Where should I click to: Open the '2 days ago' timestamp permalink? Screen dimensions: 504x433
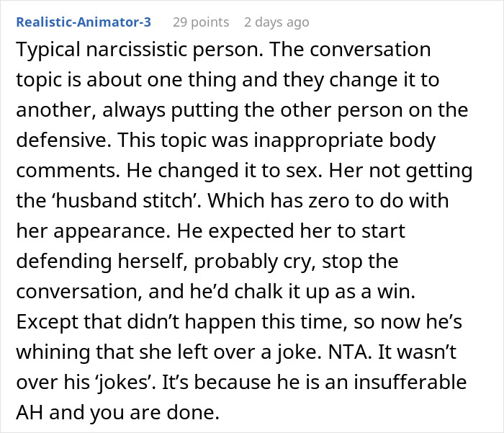[276, 22]
